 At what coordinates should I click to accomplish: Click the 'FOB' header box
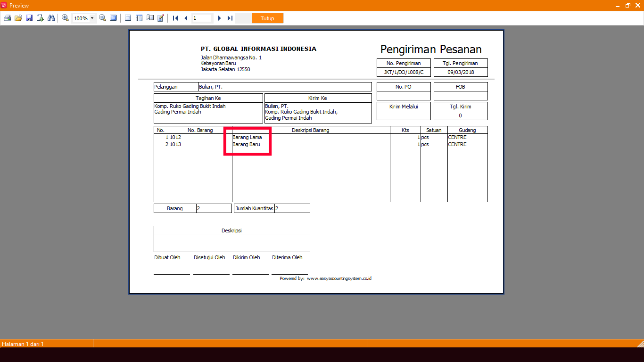tap(461, 87)
